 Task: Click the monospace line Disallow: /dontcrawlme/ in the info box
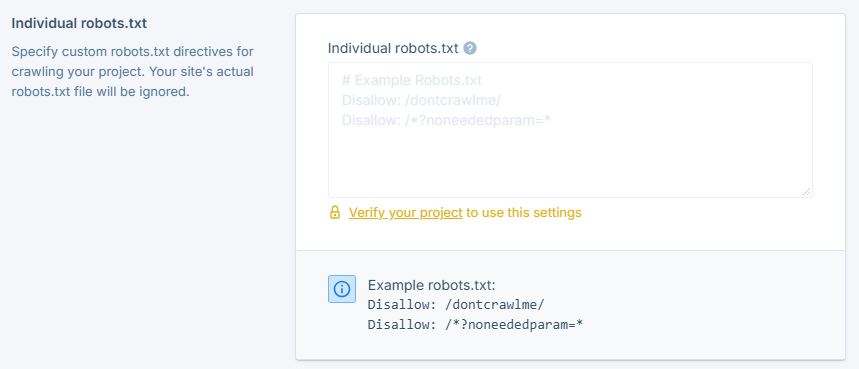(x=456, y=304)
